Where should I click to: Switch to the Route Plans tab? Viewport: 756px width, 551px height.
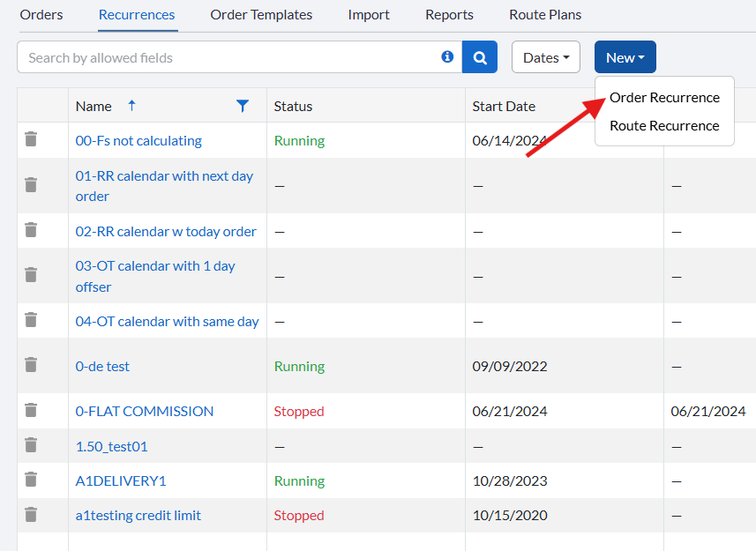[545, 15]
